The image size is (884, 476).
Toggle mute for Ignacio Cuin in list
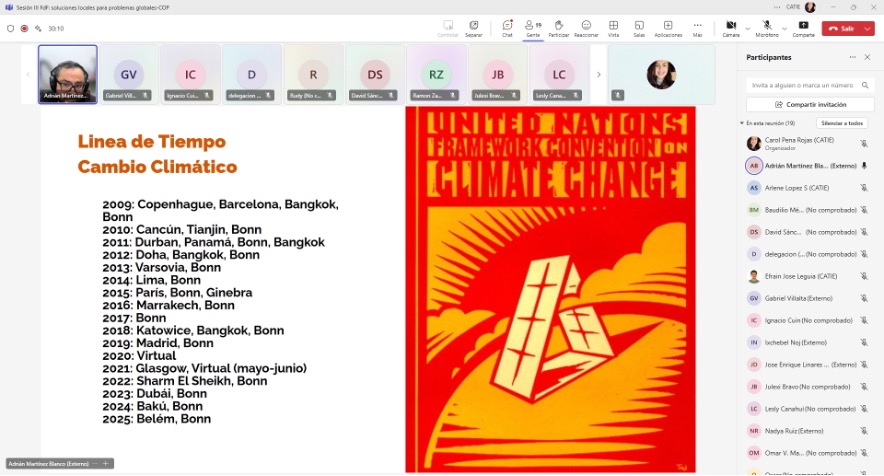point(864,320)
